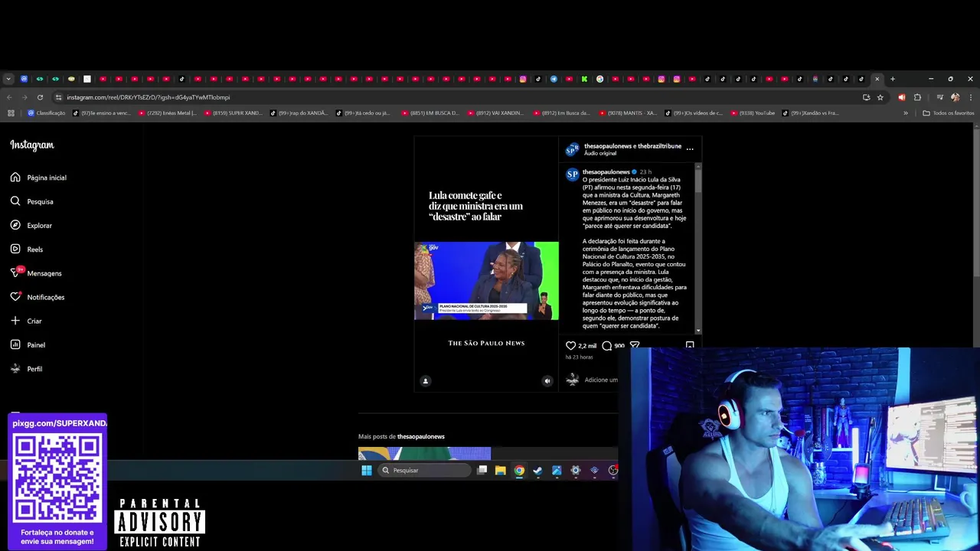Open Perfil from sidebar
The image size is (980, 551).
25,369
